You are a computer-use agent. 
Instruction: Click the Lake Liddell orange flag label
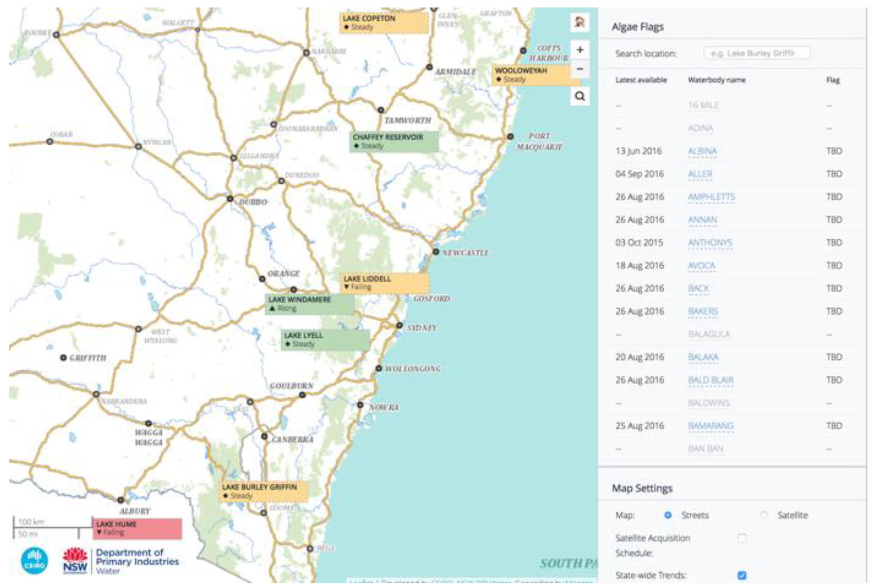point(384,283)
